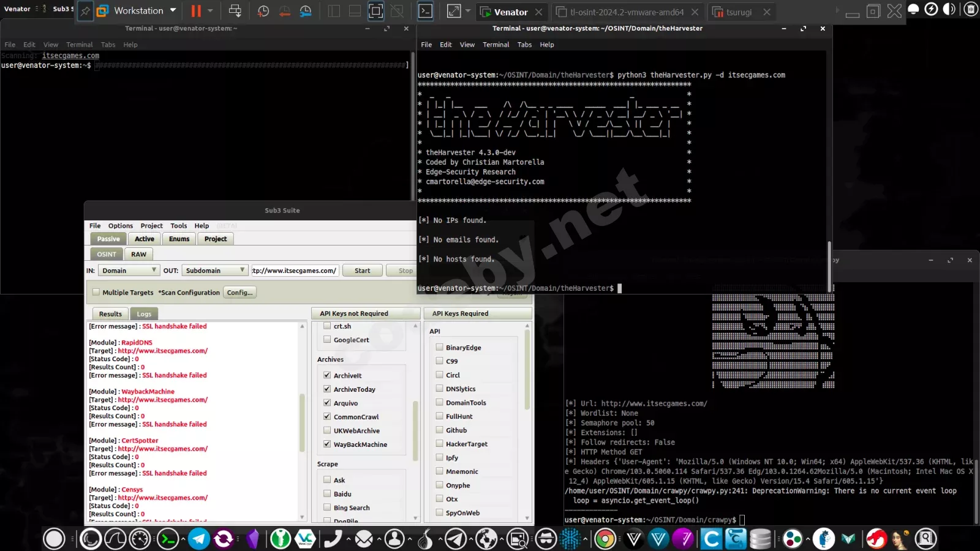Viewport: 980px width, 551px height.
Task: Click Start to begin the scan
Action: click(x=362, y=270)
